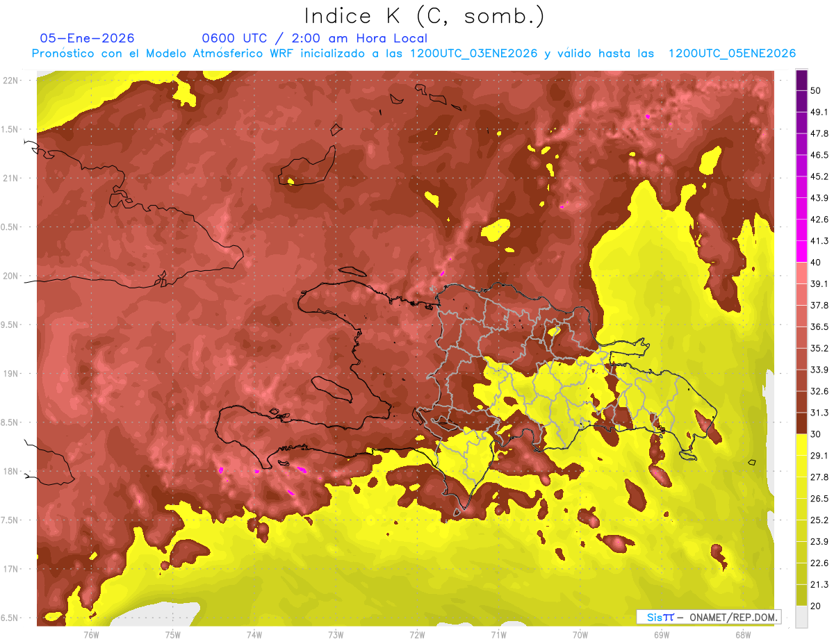Click the legend value "35.2"
The width and height of the screenshot is (834, 644).
(x=819, y=348)
